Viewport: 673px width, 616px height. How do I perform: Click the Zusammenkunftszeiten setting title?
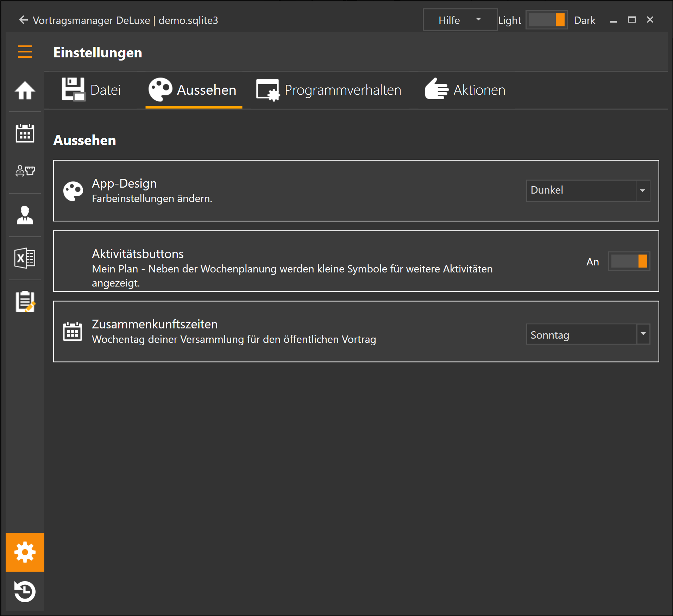[155, 324]
